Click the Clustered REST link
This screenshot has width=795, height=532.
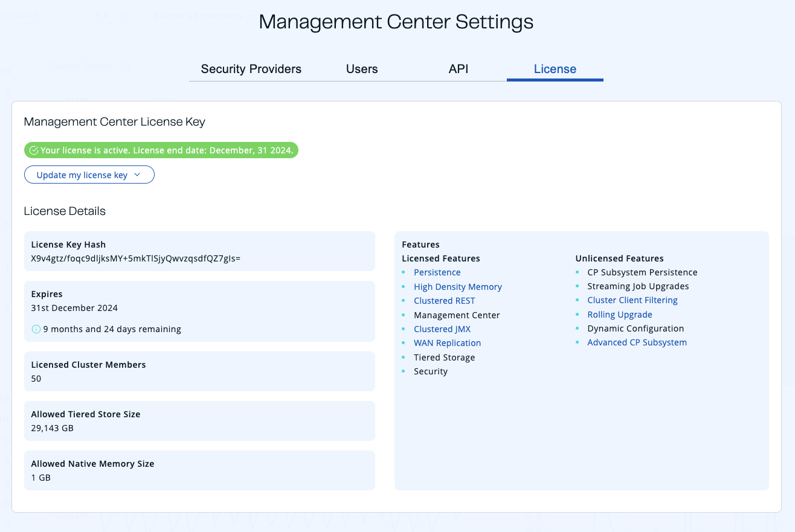tap(444, 300)
